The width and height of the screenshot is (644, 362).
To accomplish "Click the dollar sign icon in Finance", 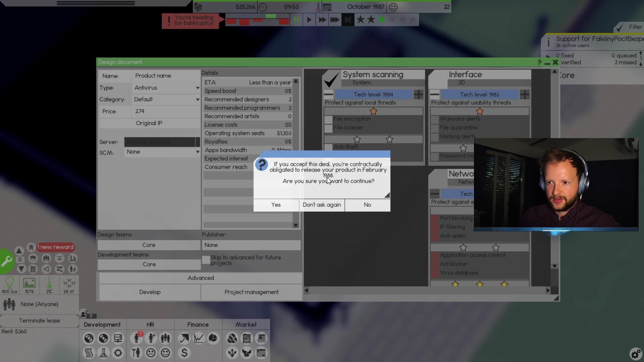I will pyautogui.click(x=184, y=353).
